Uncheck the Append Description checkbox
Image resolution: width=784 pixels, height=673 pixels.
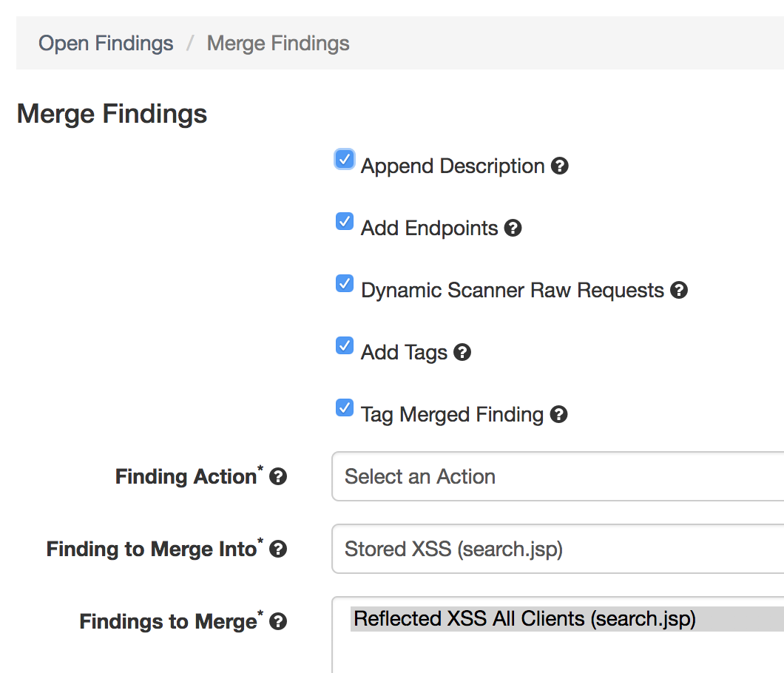pyautogui.click(x=344, y=159)
